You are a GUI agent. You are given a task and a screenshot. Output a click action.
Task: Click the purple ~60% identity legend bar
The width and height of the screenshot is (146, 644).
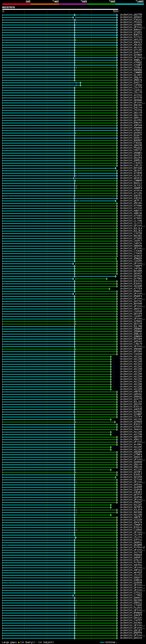73,4
